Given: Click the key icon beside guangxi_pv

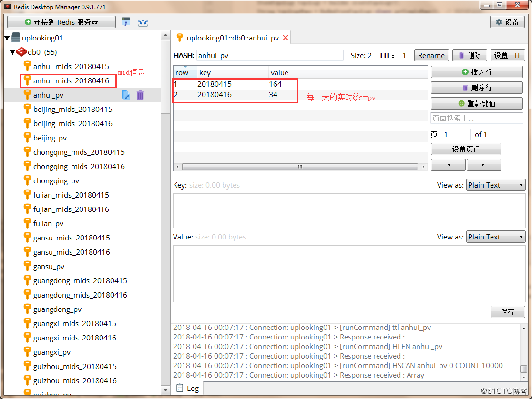Looking at the screenshot, I should pyautogui.click(x=27, y=352).
